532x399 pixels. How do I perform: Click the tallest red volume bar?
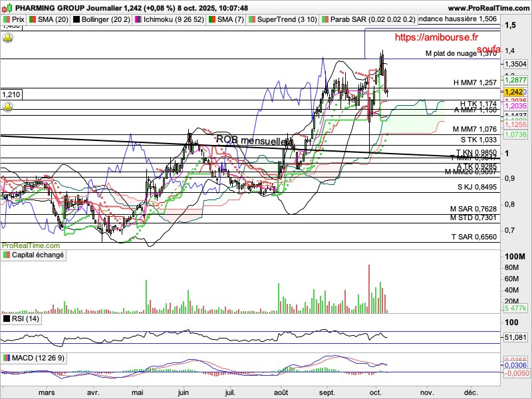369,289
